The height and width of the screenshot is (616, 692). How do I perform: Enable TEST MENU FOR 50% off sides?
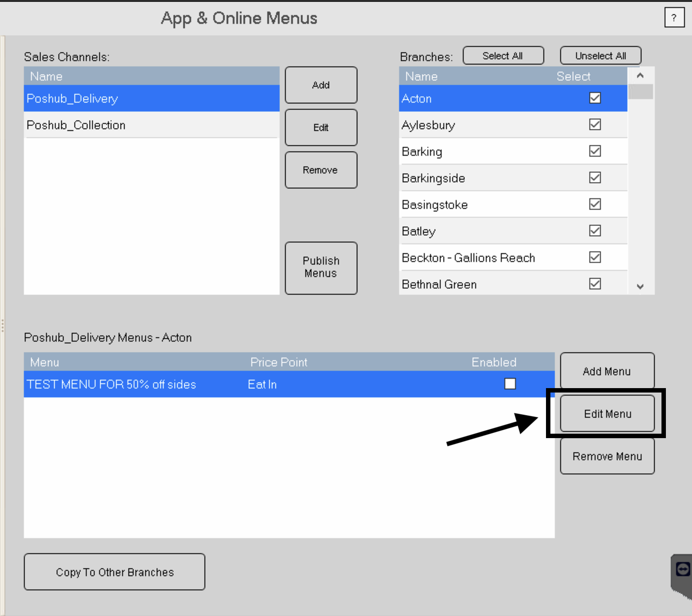tap(510, 384)
